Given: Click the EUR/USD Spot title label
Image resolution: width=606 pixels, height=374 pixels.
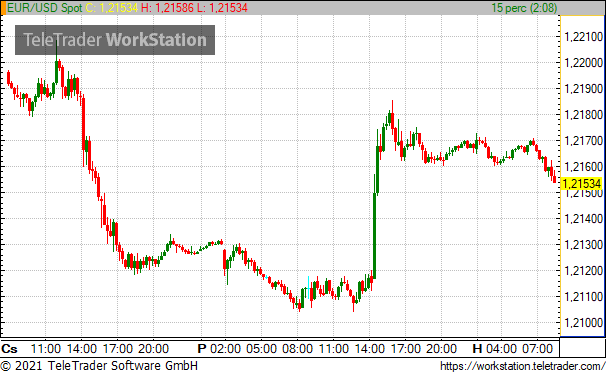Looking at the screenshot, I should pos(44,8).
